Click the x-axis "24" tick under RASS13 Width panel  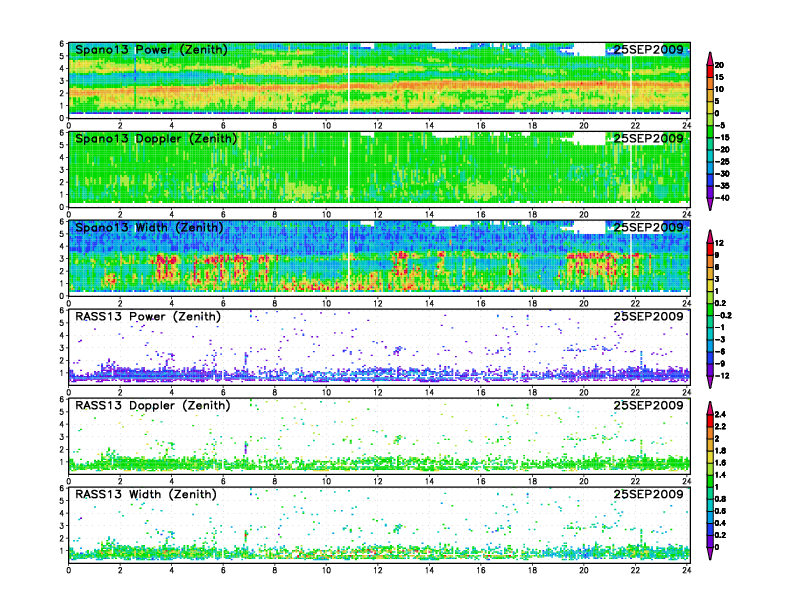pos(687,570)
